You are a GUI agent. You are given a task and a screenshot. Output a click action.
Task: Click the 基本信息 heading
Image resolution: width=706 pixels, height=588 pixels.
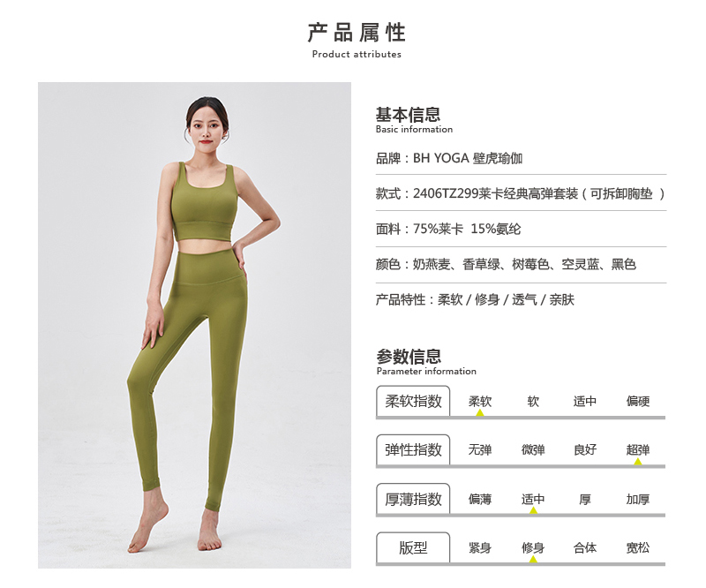tap(408, 115)
